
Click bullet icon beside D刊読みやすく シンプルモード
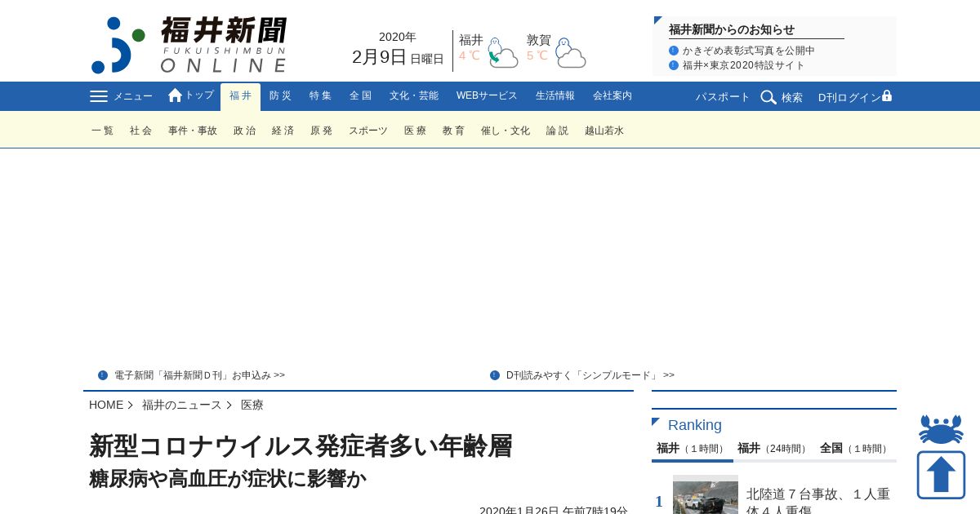pyautogui.click(x=495, y=375)
